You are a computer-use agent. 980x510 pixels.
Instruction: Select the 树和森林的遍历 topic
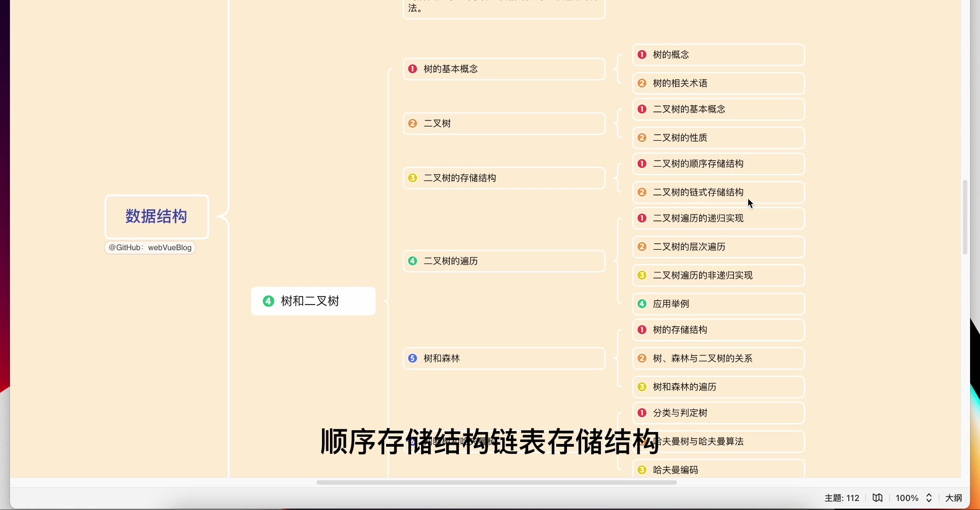point(718,387)
